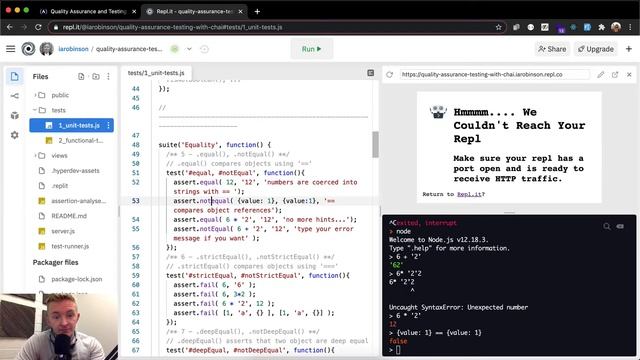640x360 pixels.
Task: Open Version control icon in sidebar
Action: tap(15, 96)
